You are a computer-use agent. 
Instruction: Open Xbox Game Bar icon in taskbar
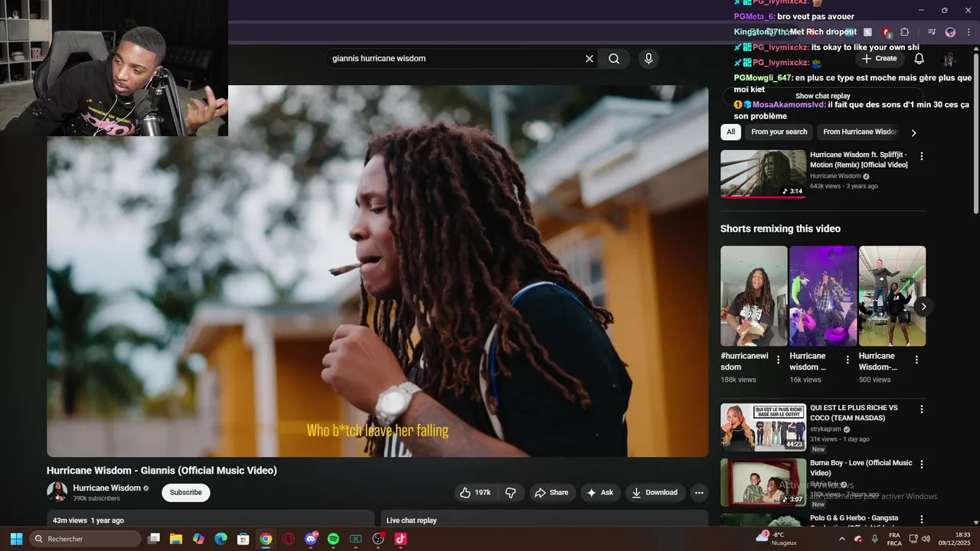[x=356, y=539]
